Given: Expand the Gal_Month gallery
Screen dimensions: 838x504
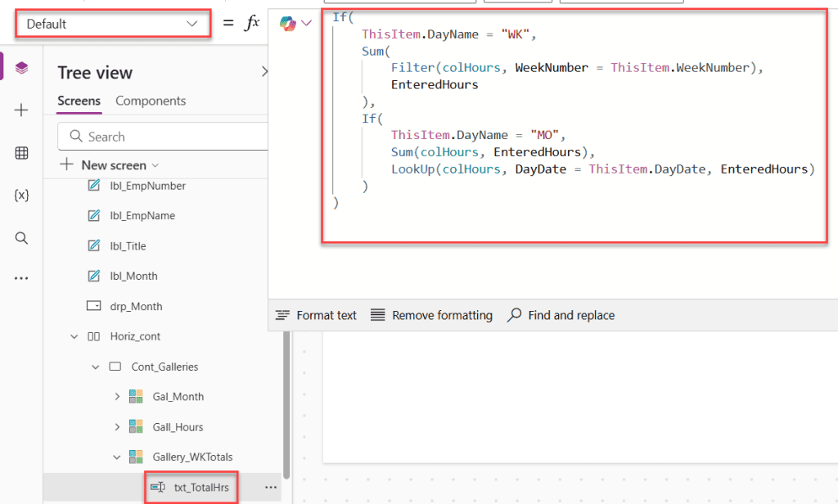Looking at the screenshot, I should 117,397.
